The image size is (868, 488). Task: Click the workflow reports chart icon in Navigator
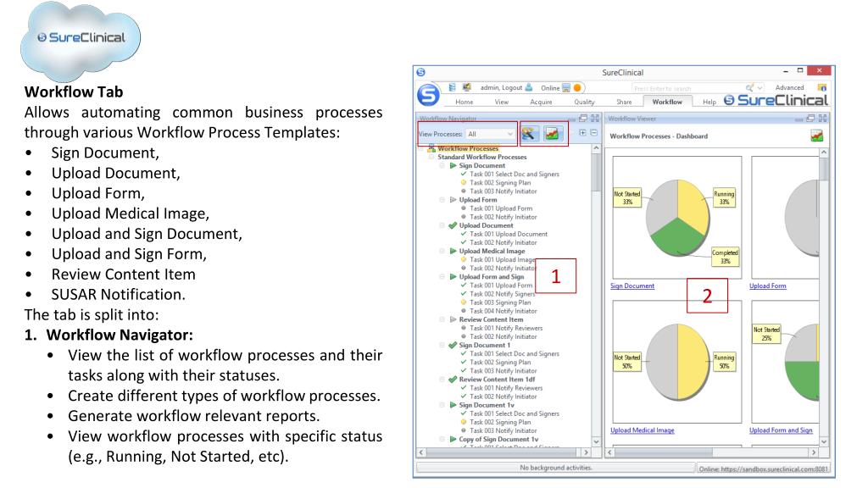[x=552, y=133]
